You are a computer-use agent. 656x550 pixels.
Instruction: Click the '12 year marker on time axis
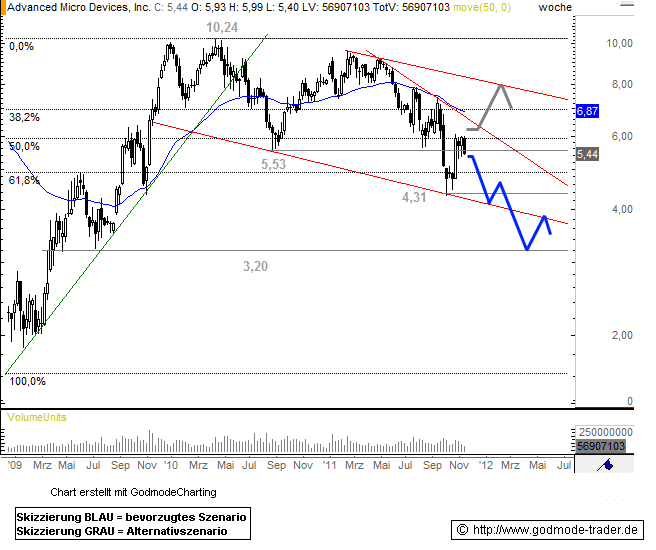[485, 465]
